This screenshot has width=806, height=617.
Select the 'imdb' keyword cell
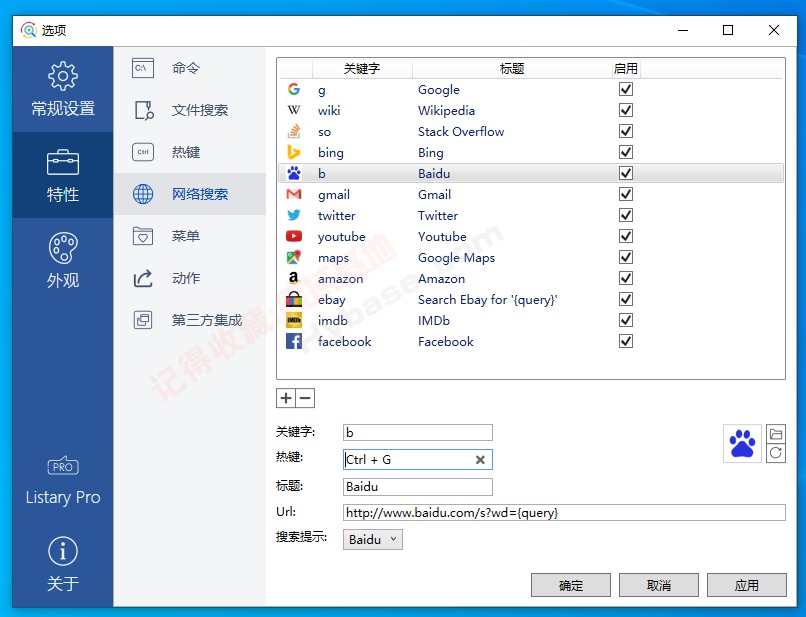(x=333, y=320)
